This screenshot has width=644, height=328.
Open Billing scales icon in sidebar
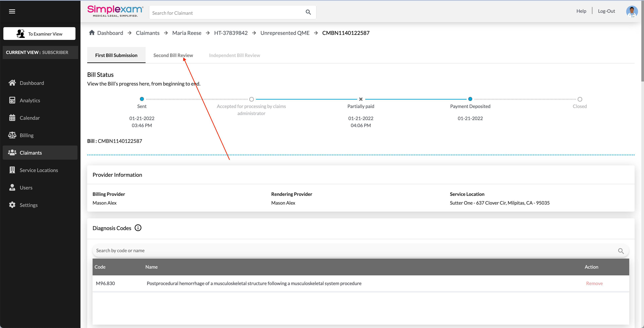point(12,135)
